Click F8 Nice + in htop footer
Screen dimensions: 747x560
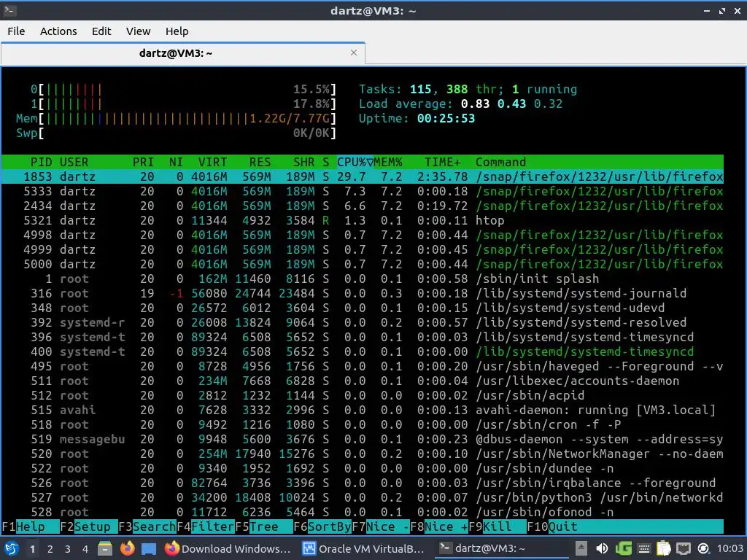(x=439, y=526)
